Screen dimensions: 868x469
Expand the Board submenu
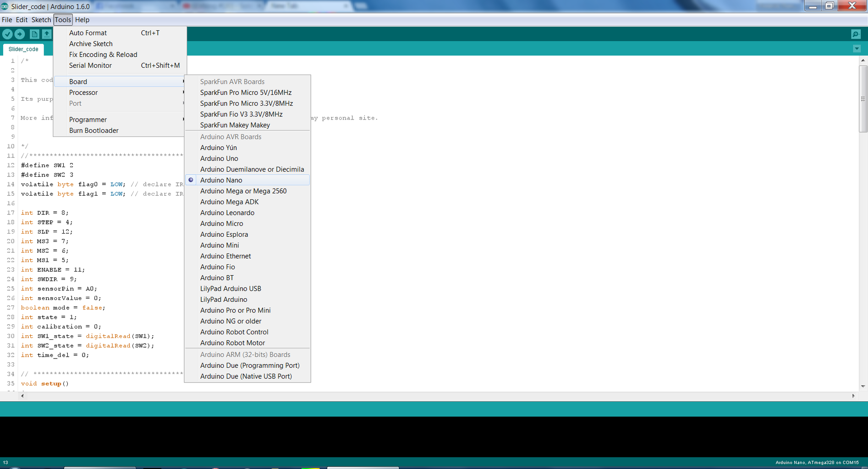click(x=120, y=82)
